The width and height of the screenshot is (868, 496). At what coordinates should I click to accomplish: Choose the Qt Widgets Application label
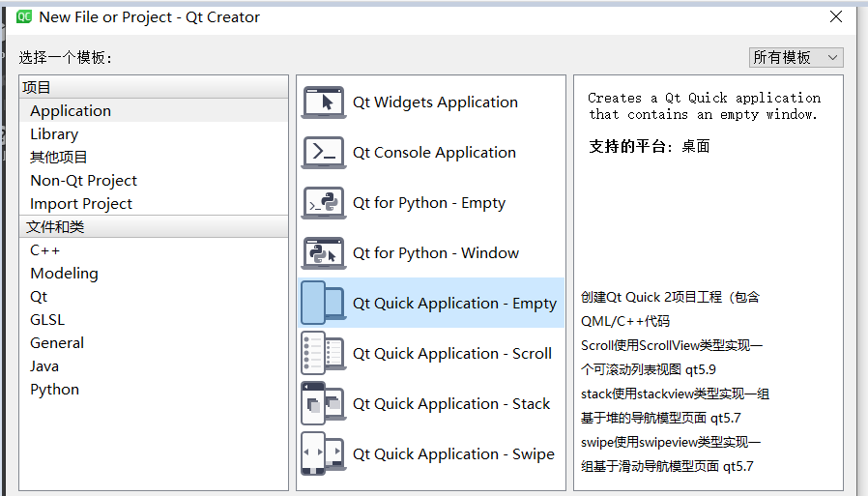point(435,102)
